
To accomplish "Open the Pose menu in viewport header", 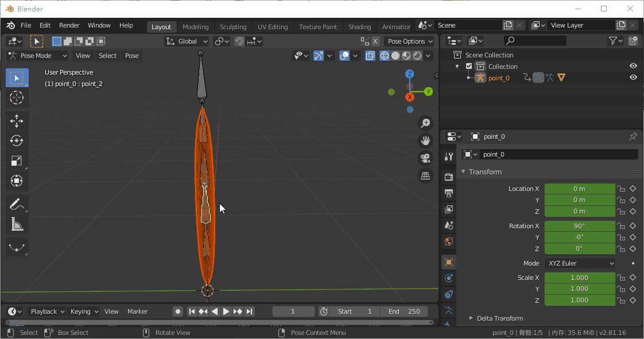I will pyautogui.click(x=132, y=56).
